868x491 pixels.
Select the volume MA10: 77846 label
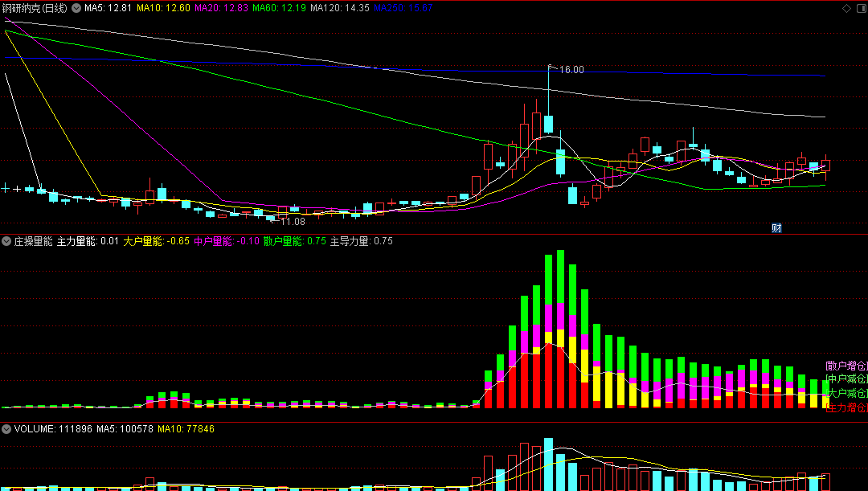click(x=186, y=429)
